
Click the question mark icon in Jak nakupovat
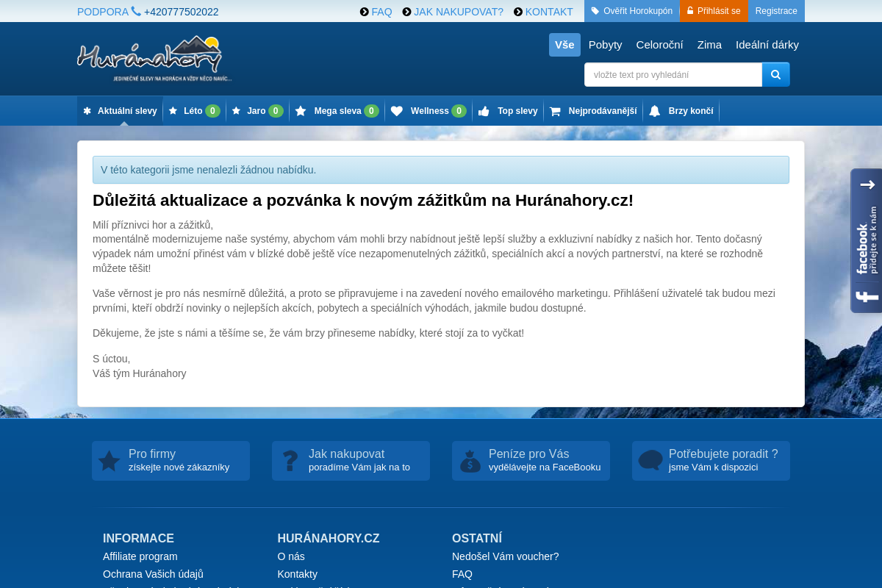pos(290,460)
